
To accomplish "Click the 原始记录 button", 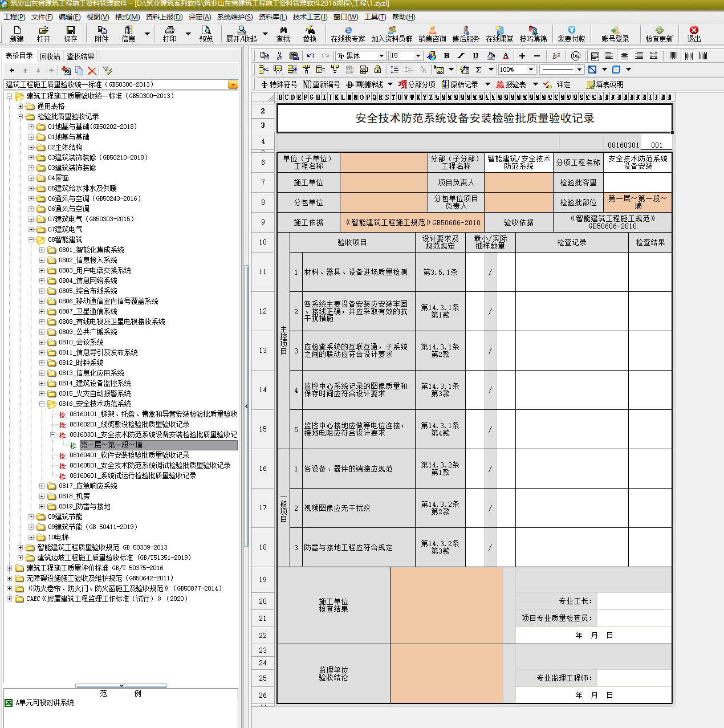I will [x=459, y=84].
